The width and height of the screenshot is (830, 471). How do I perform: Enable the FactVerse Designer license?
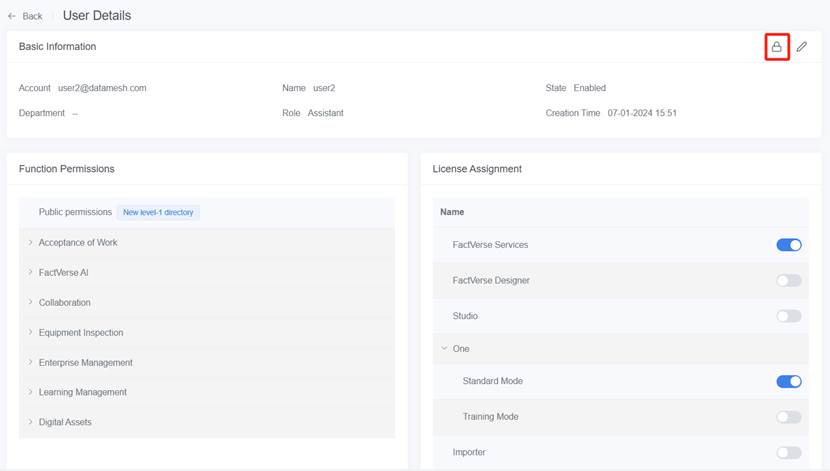tap(788, 281)
